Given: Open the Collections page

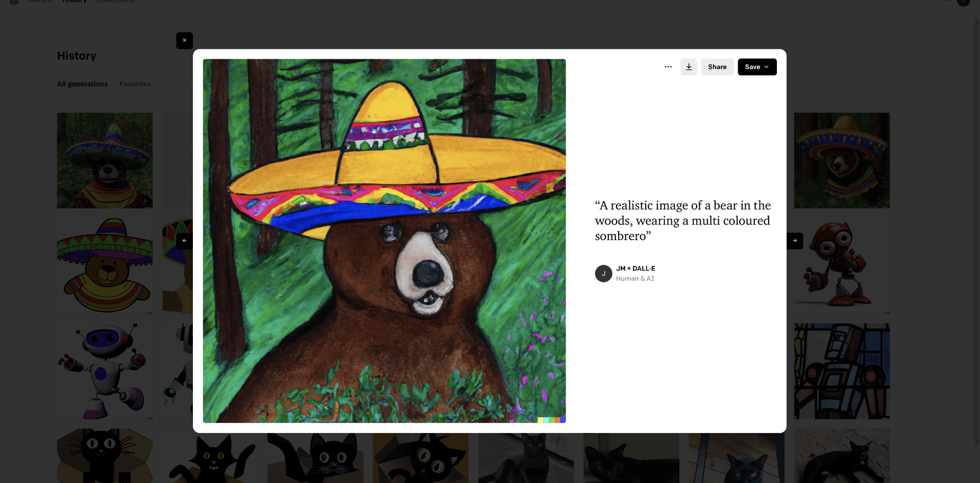Looking at the screenshot, I should [x=115, y=2].
